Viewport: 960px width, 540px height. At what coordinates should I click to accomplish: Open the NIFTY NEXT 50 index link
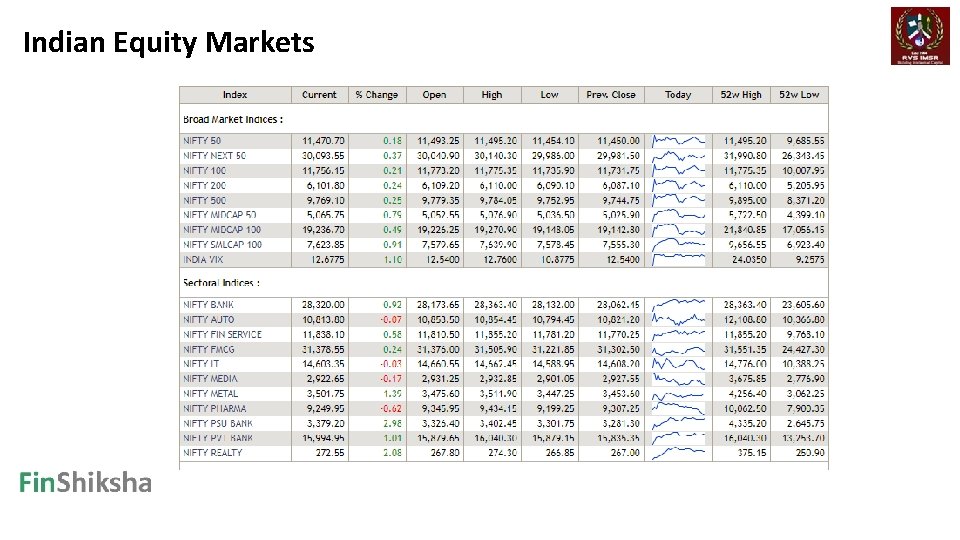pos(215,156)
